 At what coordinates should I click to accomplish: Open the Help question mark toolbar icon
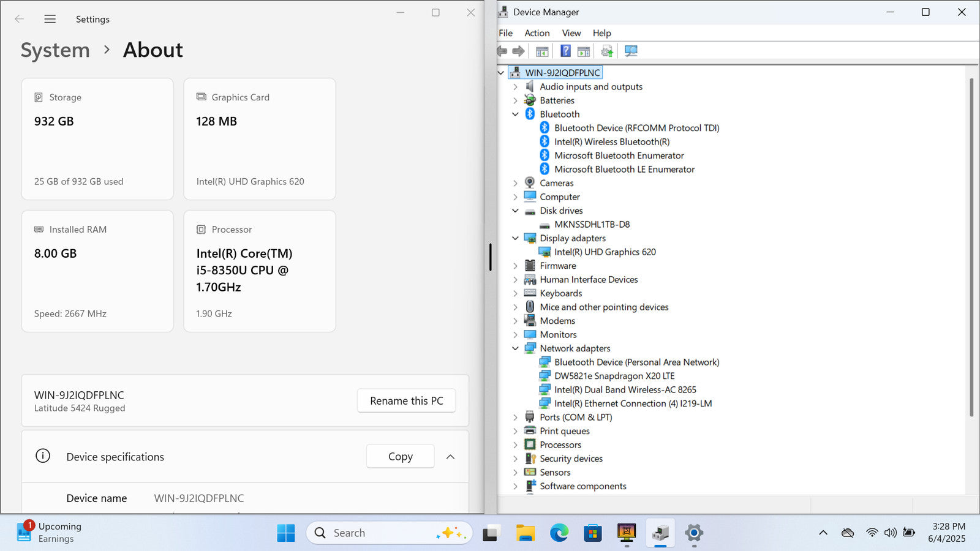pyautogui.click(x=565, y=51)
